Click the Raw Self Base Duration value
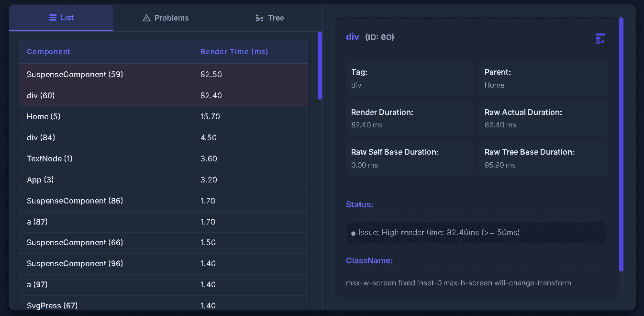Screen dimensions: 644x316 pyautogui.click(x=365, y=165)
